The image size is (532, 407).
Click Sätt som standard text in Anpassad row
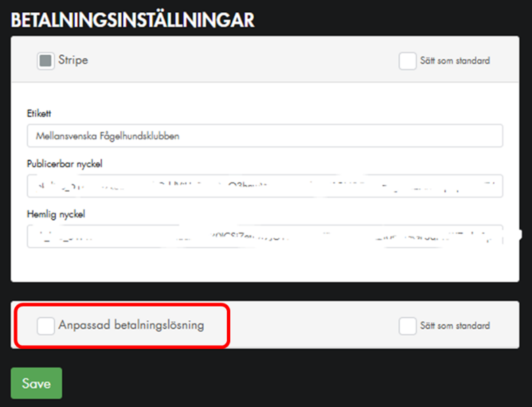tap(455, 326)
